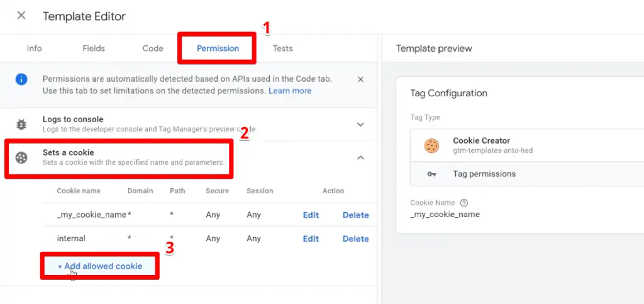Expand the Logs to console section
This screenshot has width=644, height=304.
360,124
